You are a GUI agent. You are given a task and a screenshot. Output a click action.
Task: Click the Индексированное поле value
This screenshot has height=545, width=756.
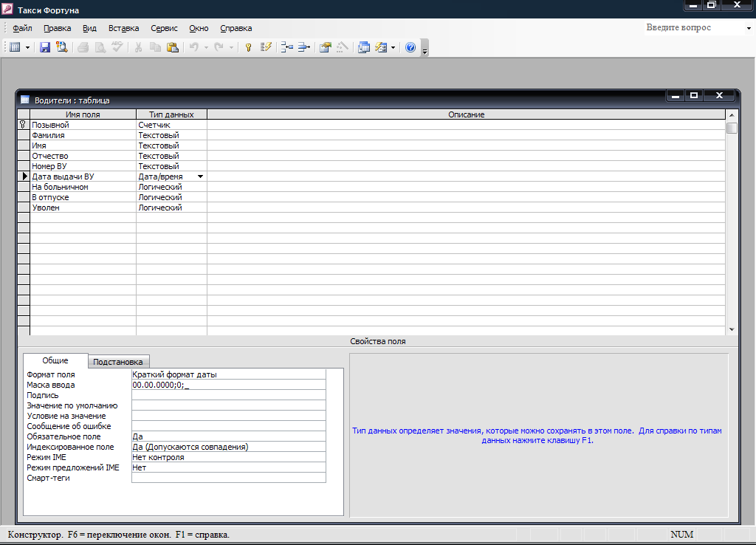click(229, 447)
